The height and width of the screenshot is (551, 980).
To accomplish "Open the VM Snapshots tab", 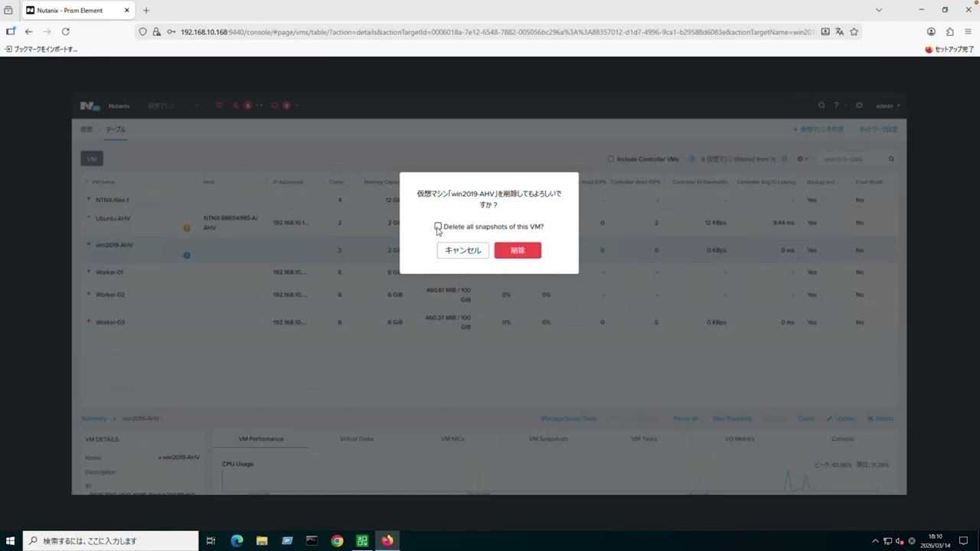I will (x=548, y=439).
